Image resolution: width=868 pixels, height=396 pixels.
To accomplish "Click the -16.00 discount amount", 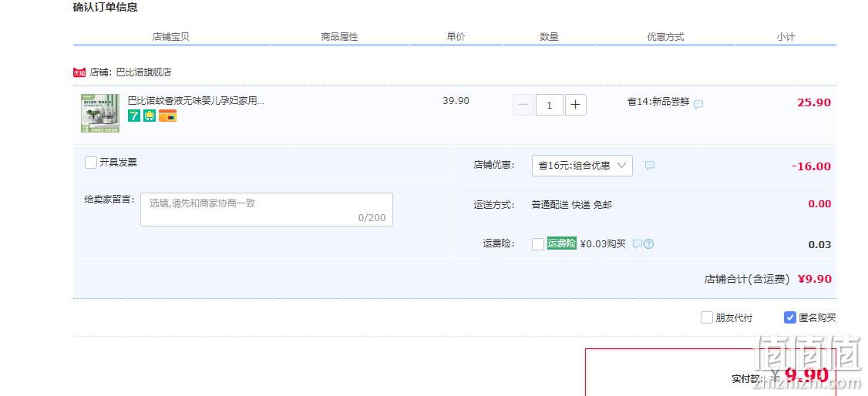I will pos(812,166).
